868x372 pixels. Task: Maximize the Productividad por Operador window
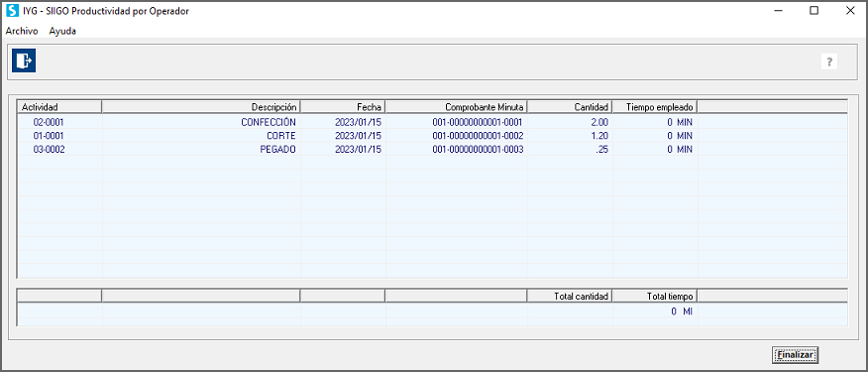(814, 11)
